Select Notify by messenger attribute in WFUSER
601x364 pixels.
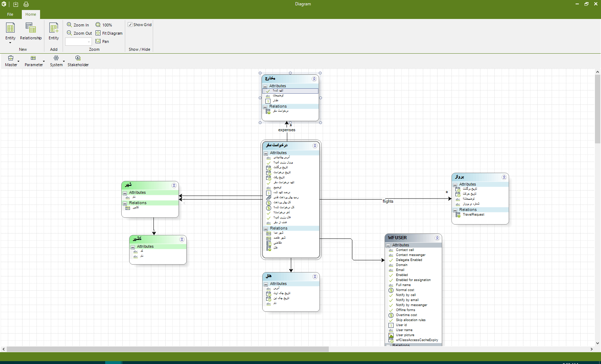tap(411, 305)
